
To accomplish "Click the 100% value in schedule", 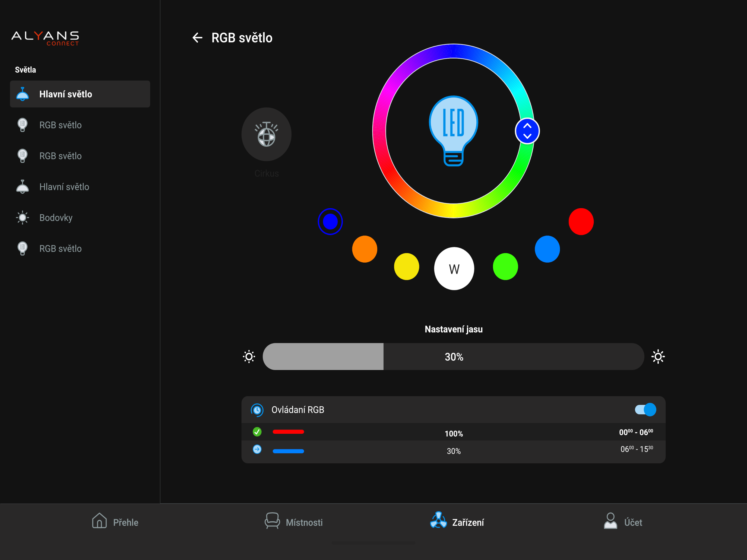I will (x=454, y=434).
